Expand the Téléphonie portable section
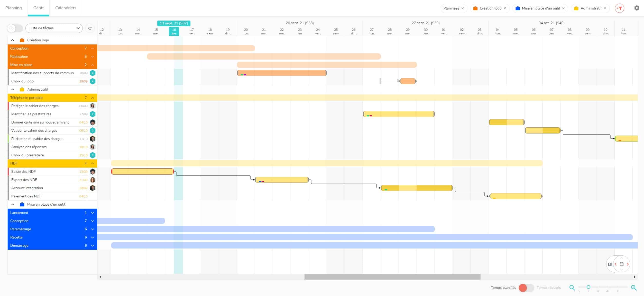 93,98
